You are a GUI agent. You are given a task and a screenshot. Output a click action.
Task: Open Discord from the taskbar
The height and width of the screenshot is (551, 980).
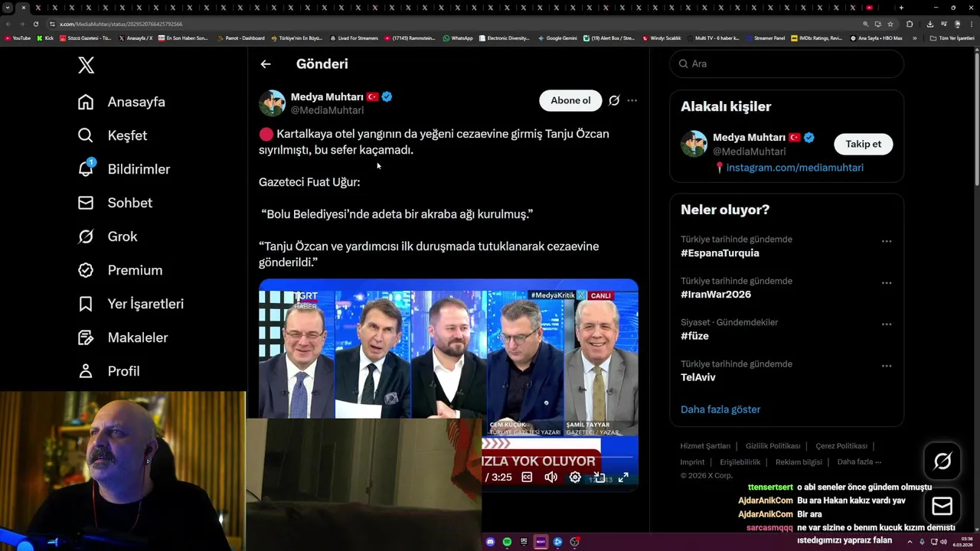[491, 542]
